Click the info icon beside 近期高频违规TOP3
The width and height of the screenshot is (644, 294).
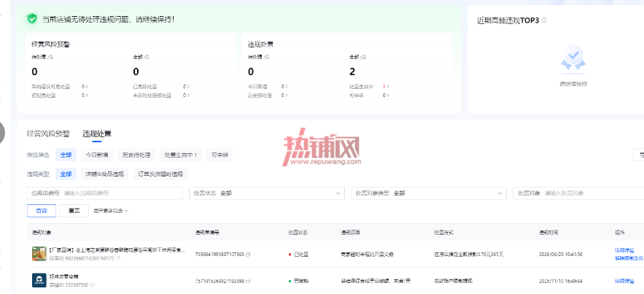(544, 20)
